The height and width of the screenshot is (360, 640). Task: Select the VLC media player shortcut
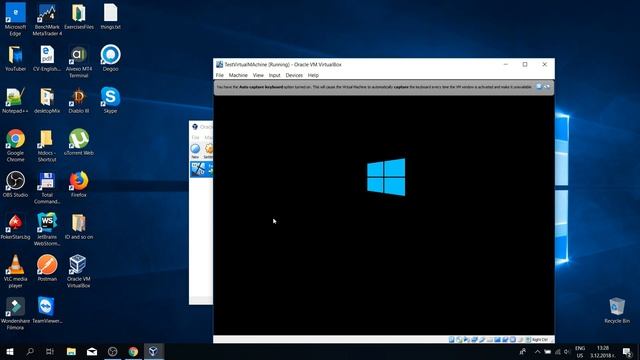pos(16,272)
